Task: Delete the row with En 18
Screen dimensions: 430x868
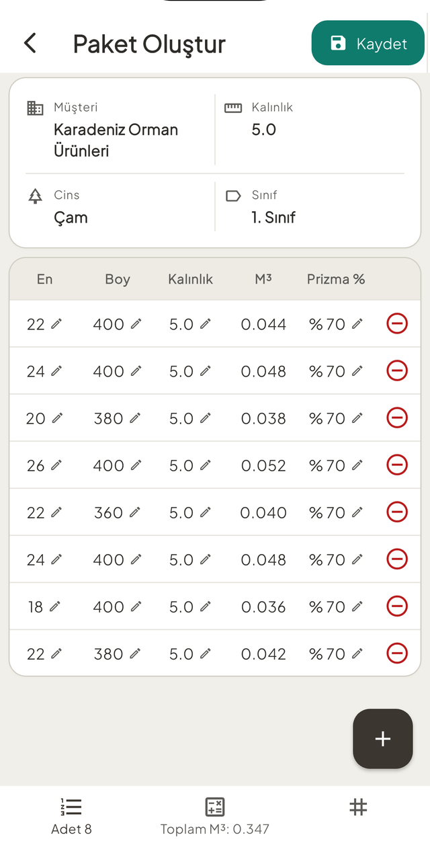Action: coord(397,606)
